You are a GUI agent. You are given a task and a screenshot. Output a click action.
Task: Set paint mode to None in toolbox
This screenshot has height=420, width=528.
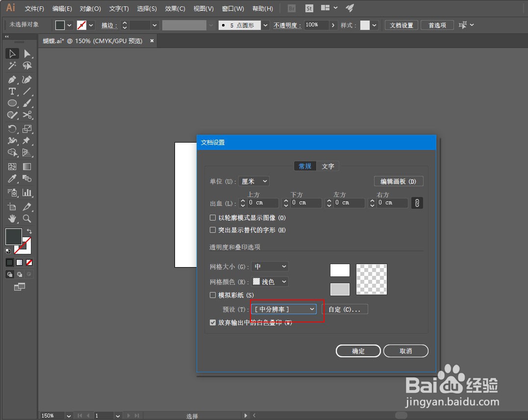click(x=29, y=263)
